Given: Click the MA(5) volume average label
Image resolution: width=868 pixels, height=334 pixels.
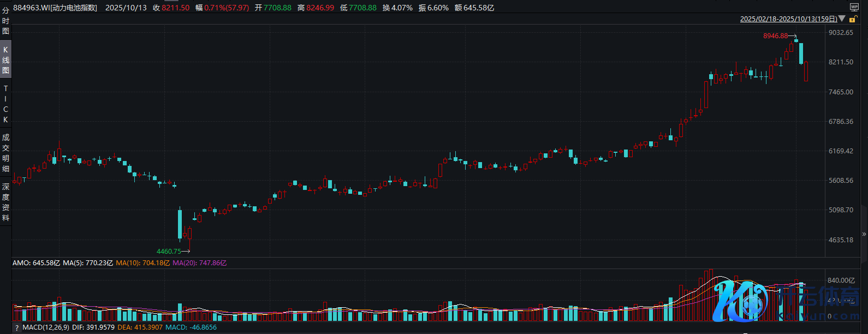Looking at the screenshot, I should point(88,263).
